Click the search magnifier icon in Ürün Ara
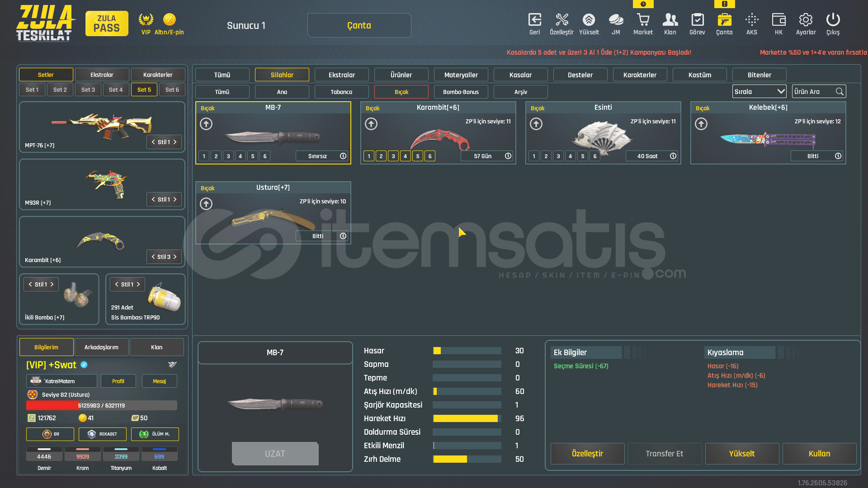868x488 pixels. click(840, 92)
